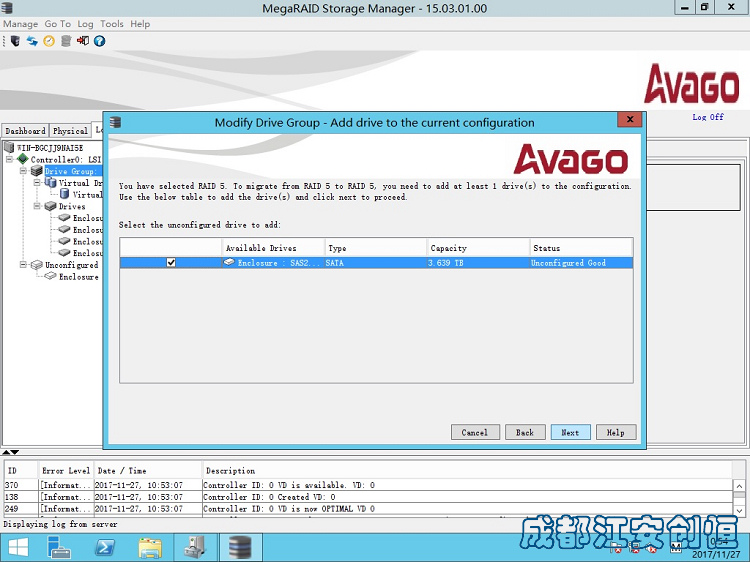Viewport: 750px width, 562px height.
Task: Collapse the Unconfigured tree node
Action: coord(23,264)
